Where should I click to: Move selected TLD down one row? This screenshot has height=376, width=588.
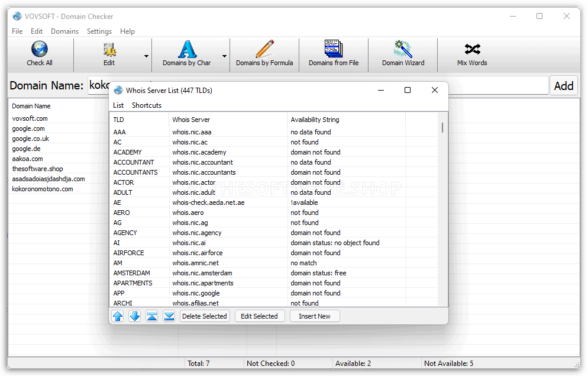pos(135,316)
